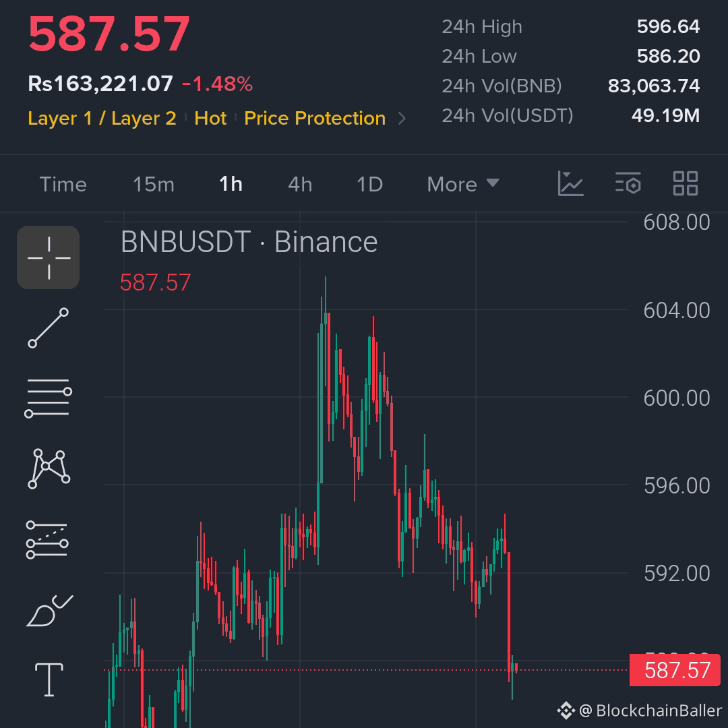
Task: Click the 24h High label
Action: (482, 27)
